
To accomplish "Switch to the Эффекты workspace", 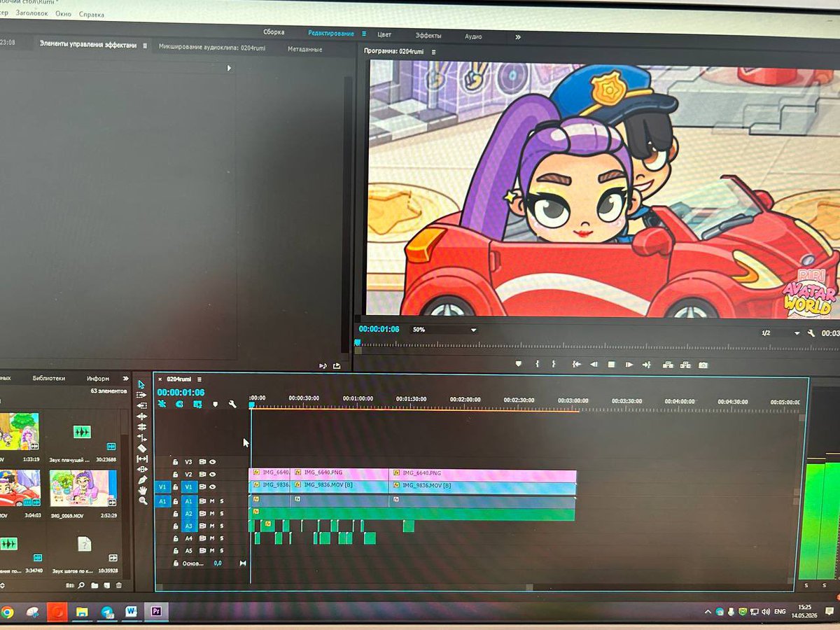I will click(x=428, y=35).
